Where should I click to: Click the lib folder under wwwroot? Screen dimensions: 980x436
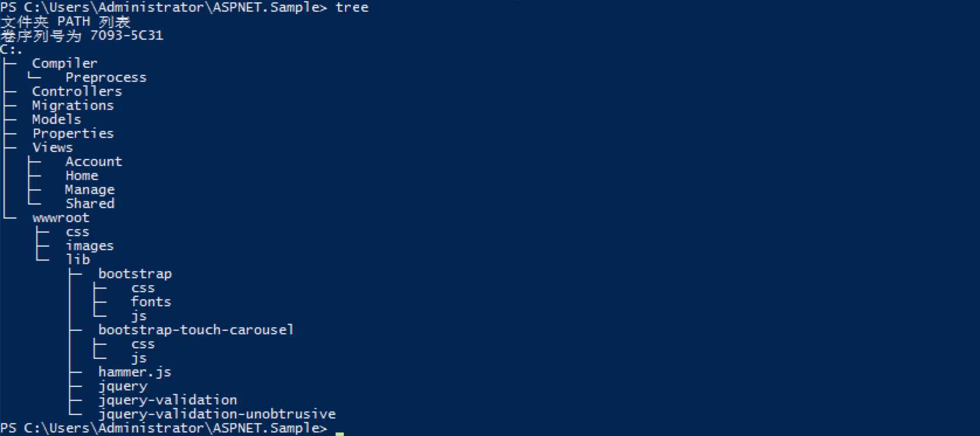(x=78, y=259)
